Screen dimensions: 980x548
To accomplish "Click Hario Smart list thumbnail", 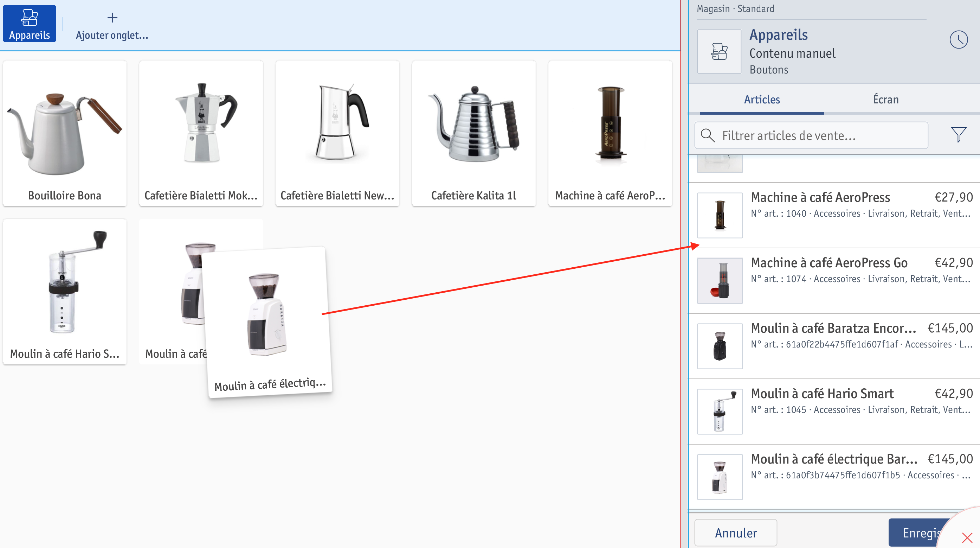I will pyautogui.click(x=720, y=412).
